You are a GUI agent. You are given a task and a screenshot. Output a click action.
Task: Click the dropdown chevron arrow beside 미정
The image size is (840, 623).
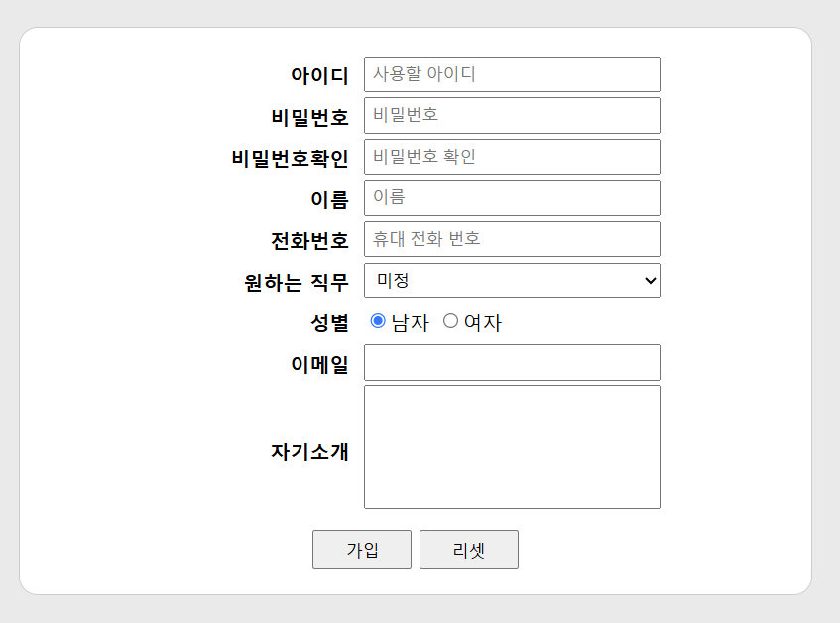[650, 280]
